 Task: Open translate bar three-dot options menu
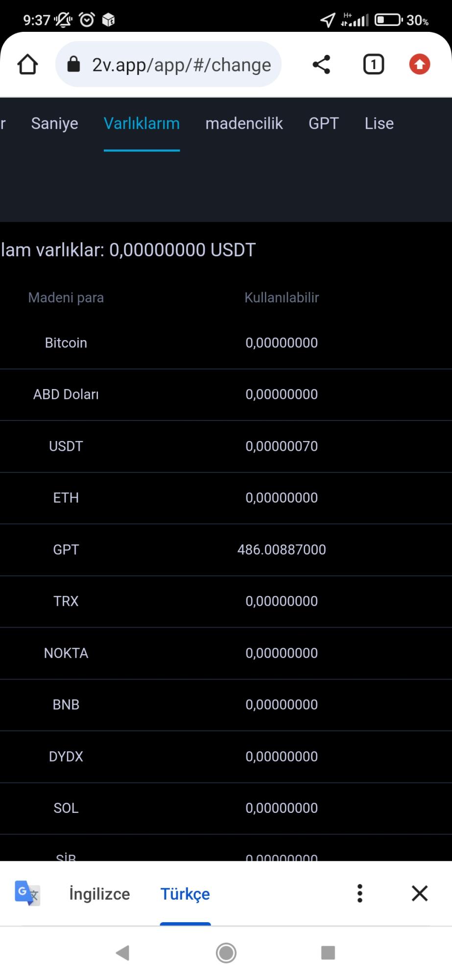tap(360, 893)
